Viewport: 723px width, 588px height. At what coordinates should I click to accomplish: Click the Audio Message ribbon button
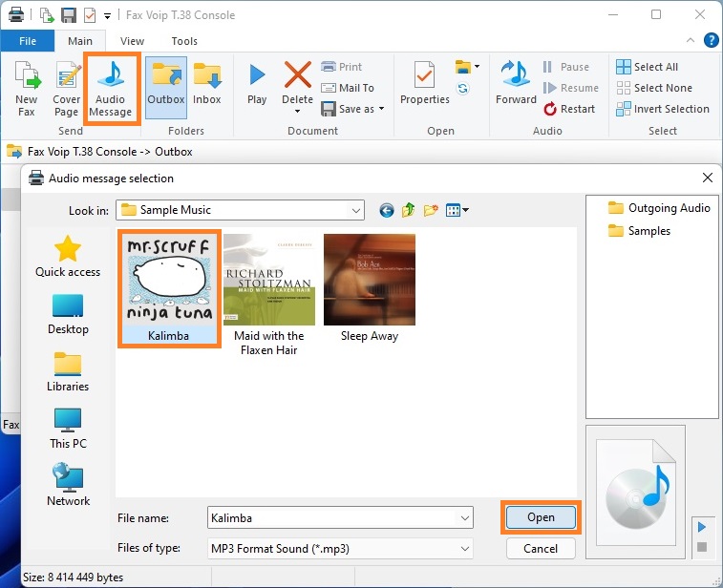111,89
